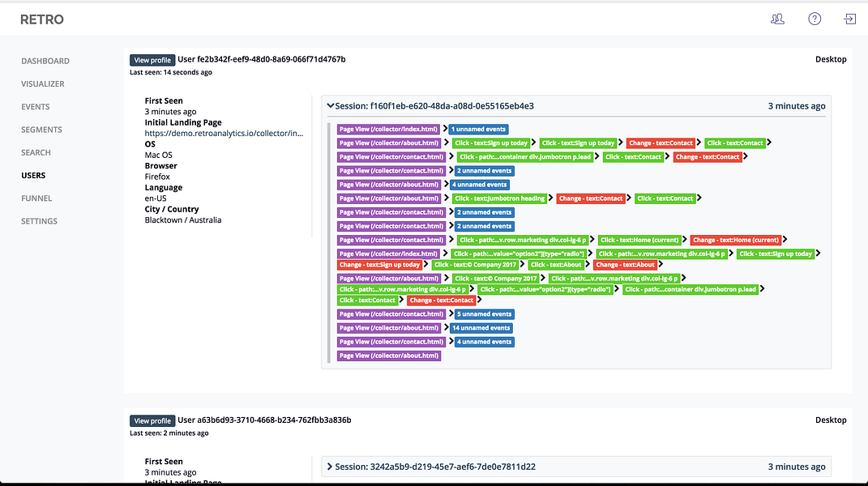Screen dimensions: 868x486
Task: Expand the '14 unnamed events' badge
Action: [x=481, y=328]
